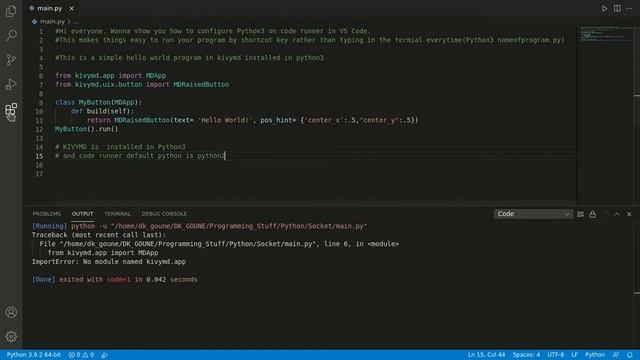Open the Search view in activity bar
Viewport: 640px width, 360px height.
[x=11, y=35]
